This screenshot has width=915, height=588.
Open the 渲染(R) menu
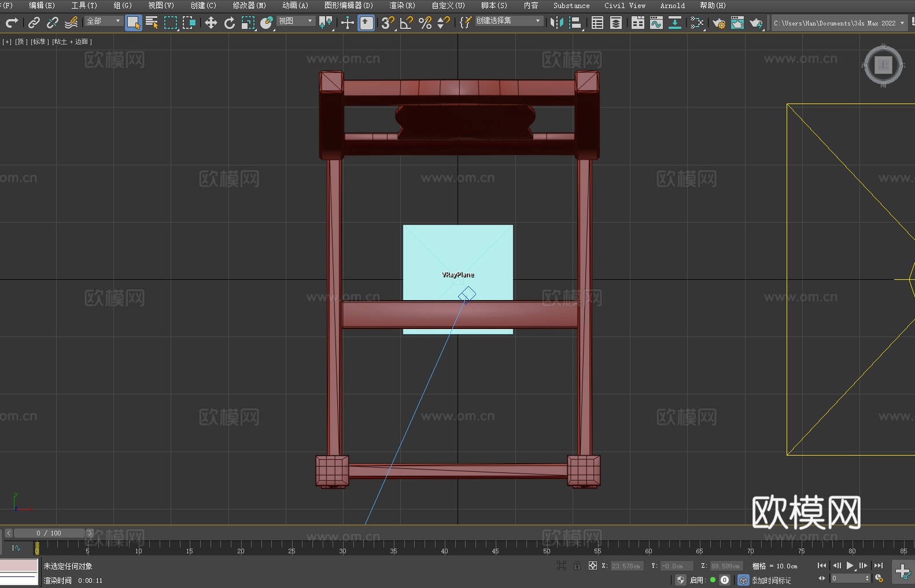[x=402, y=5]
